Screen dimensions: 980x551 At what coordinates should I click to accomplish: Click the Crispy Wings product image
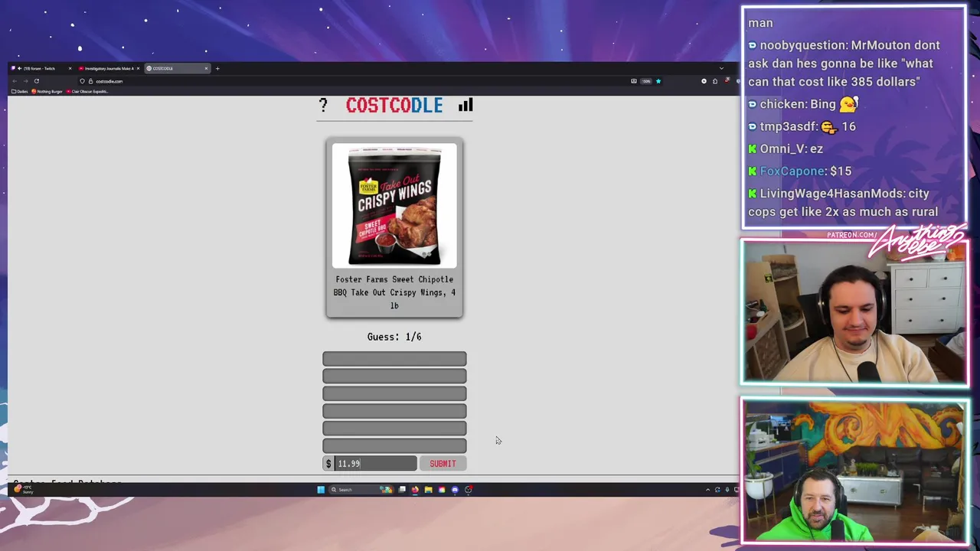pyautogui.click(x=394, y=206)
